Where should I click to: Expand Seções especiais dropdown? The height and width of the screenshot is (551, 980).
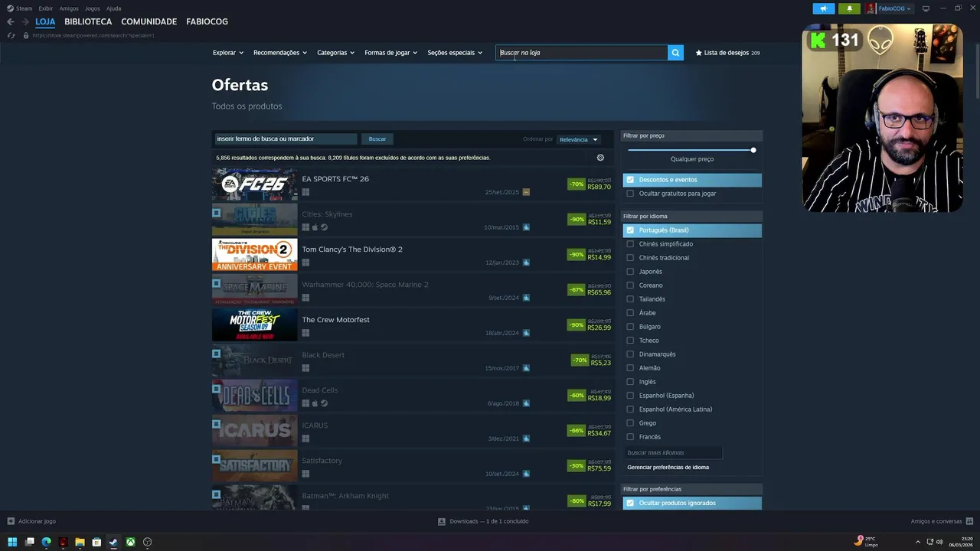click(x=455, y=53)
